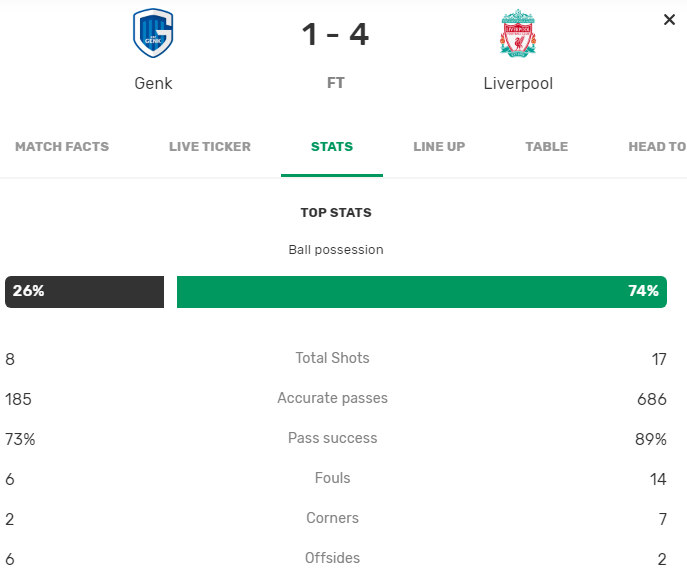Click Liverpool's green 74% possession bar

(421, 292)
